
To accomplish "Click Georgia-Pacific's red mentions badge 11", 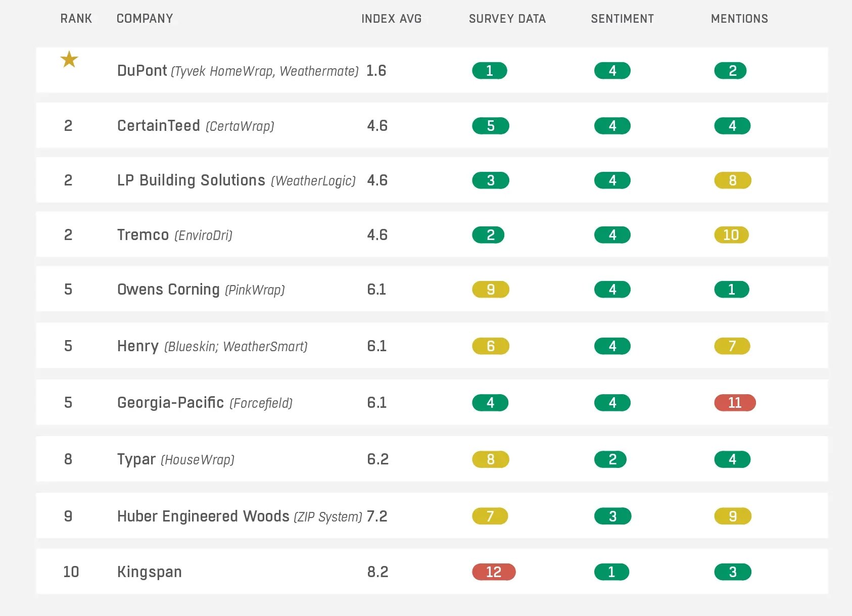I will 734,402.
